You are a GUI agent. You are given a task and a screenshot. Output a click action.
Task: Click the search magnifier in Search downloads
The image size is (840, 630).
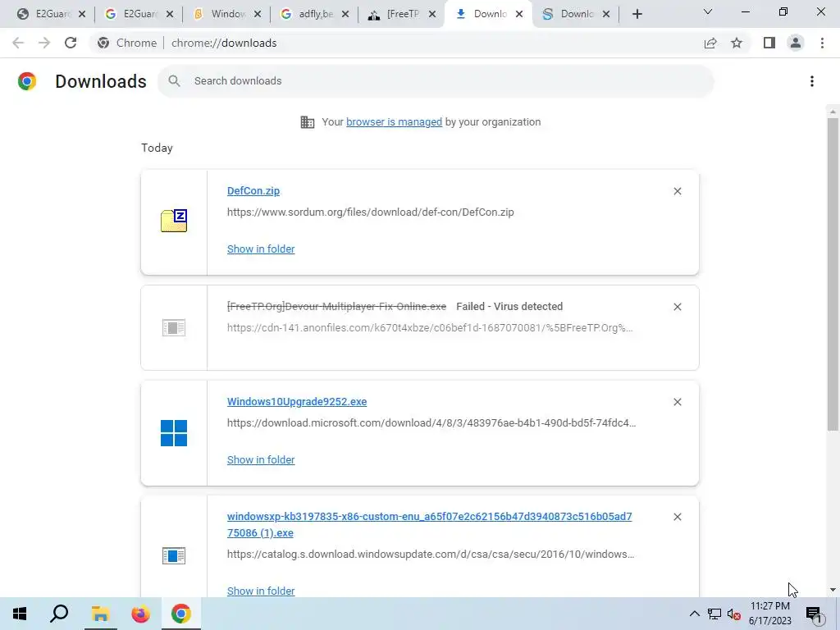tap(174, 81)
